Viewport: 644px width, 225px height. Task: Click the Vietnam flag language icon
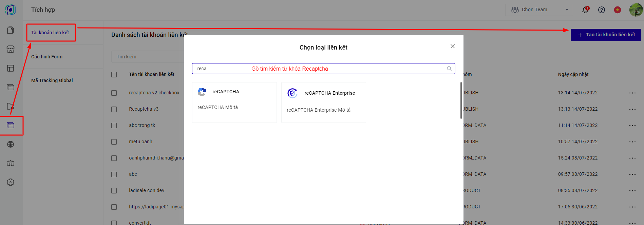[617, 10]
